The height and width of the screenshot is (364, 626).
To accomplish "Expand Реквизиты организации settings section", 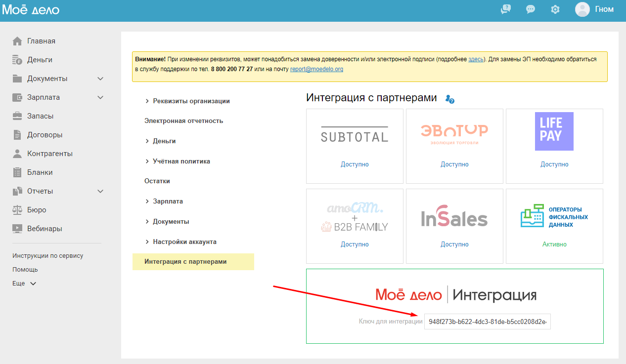I will click(187, 101).
